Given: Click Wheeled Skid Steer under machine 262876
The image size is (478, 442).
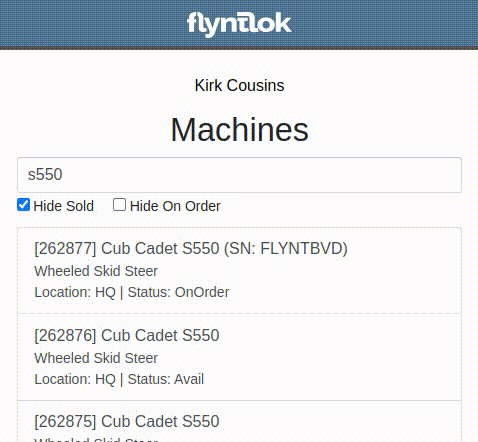Looking at the screenshot, I should 96,358.
